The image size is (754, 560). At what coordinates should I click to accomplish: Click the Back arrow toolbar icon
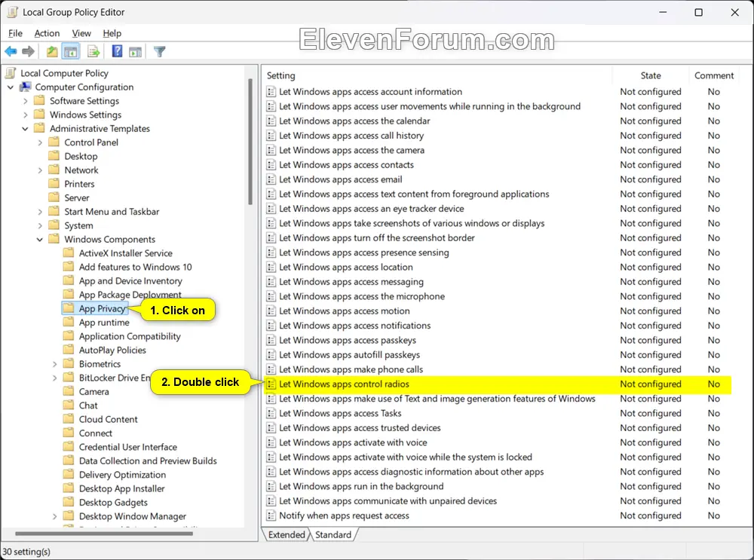[x=11, y=51]
